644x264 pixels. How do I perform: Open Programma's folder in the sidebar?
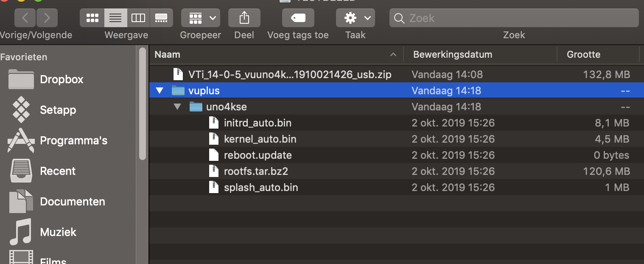(73, 140)
